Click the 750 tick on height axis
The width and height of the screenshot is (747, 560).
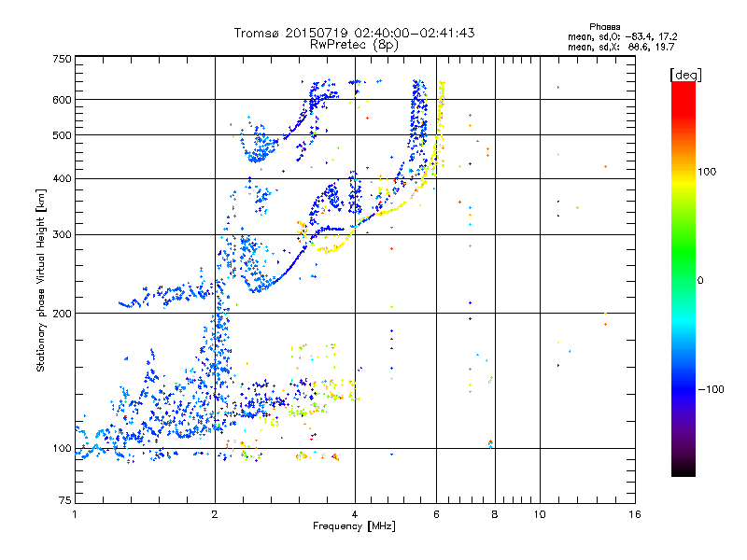[62, 58]
